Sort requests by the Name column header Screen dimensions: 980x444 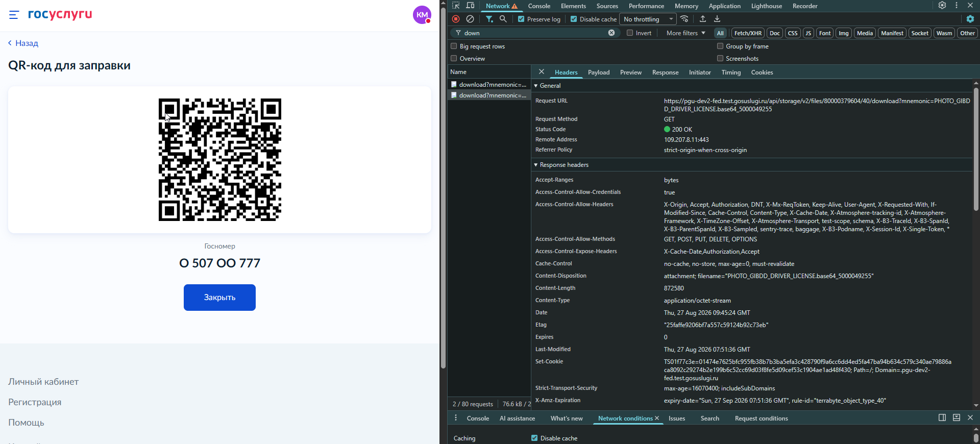(489, 72)
